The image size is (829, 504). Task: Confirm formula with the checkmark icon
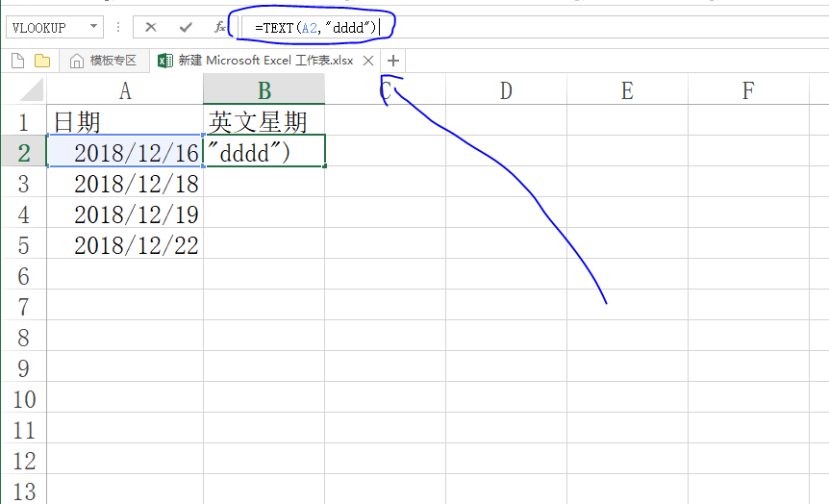pos(186,27)
